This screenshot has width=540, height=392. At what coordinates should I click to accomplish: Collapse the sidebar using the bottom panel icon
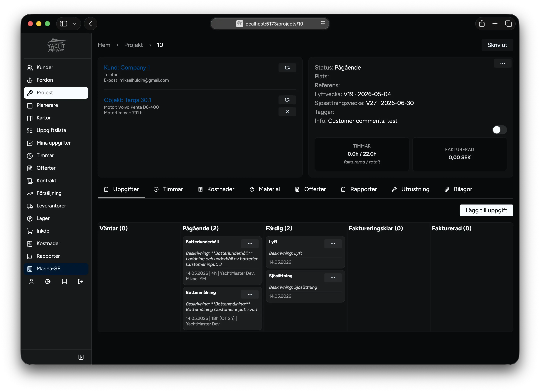point(81,357)
